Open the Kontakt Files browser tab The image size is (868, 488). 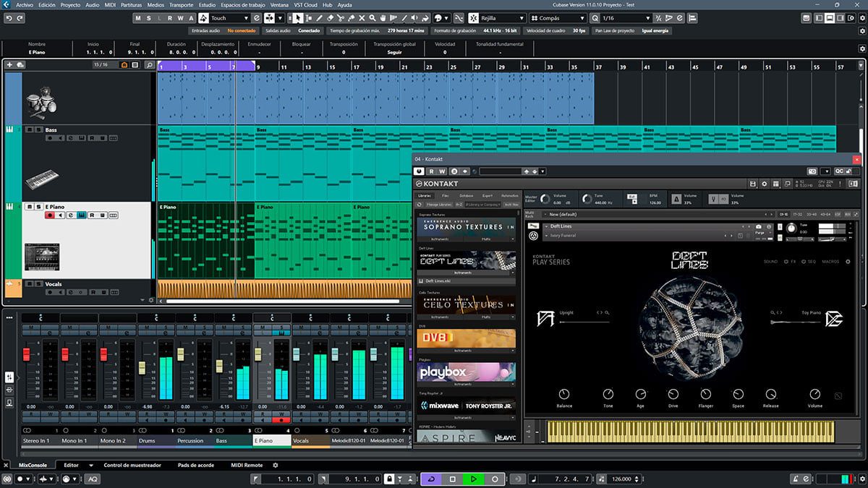click(x=446, y=196)
